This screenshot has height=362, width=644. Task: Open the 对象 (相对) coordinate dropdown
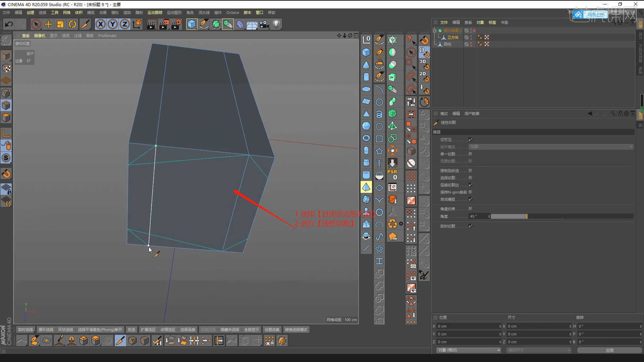pos(469,350)
